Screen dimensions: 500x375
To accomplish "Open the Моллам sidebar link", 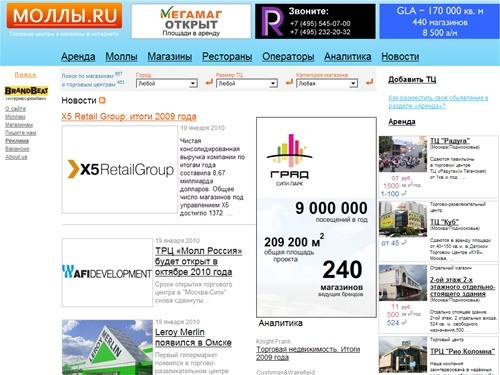I will coord(15,117).
